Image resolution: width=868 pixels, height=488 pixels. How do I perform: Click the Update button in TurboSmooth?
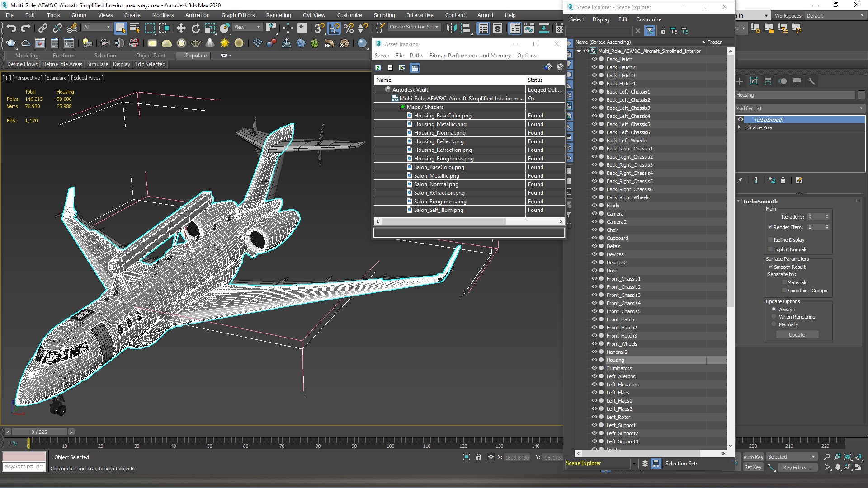click(797, 334)
